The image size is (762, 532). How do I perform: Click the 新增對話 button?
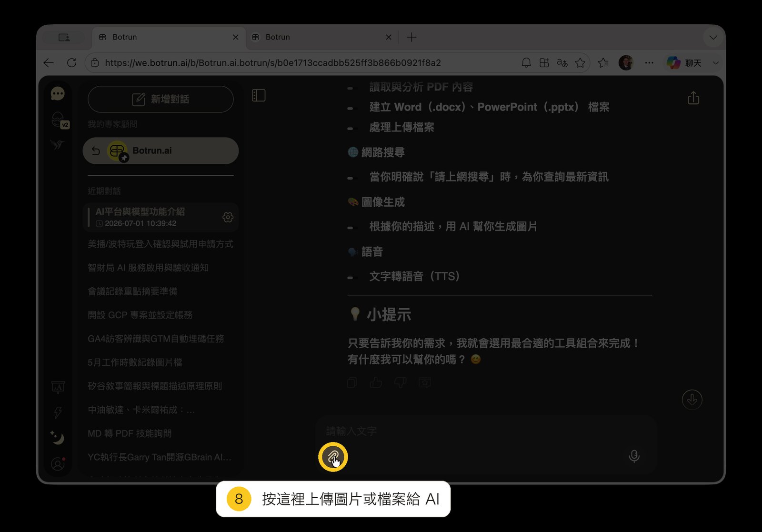click(160, 99)
